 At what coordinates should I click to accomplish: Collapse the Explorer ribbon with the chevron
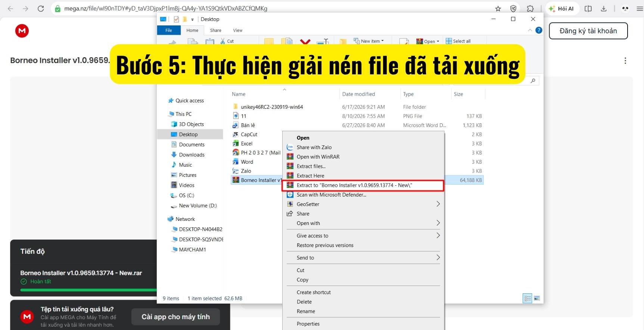530,30
